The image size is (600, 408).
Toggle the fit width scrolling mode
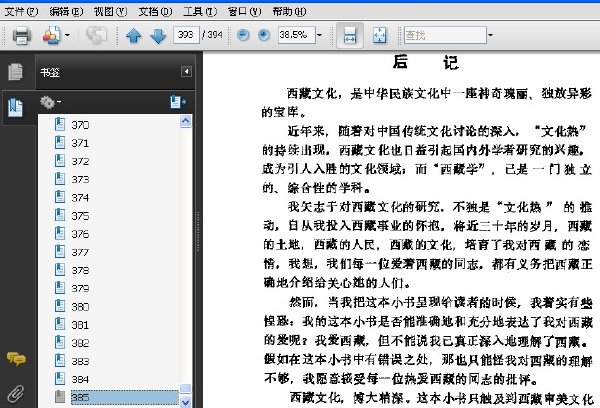tap(350, 35)
